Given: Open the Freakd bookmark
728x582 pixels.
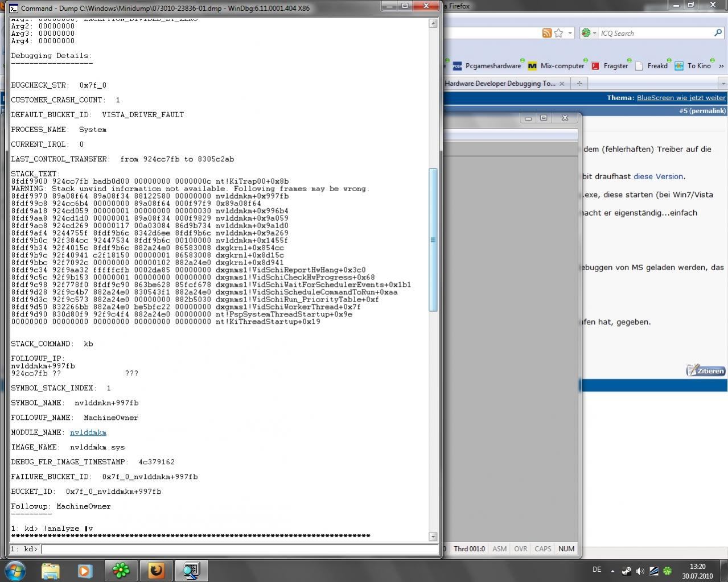Looking at the screenshot, I should coord(651,65).
